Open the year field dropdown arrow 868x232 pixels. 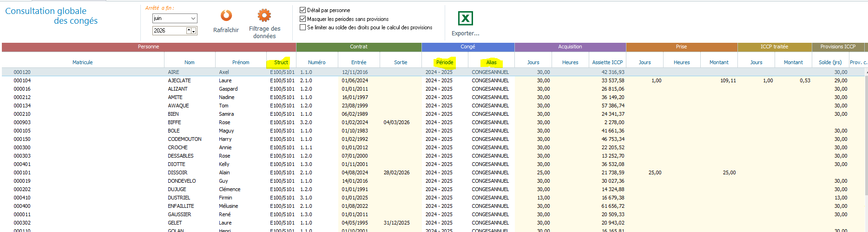pyautogui.click(x=194, y=31)
